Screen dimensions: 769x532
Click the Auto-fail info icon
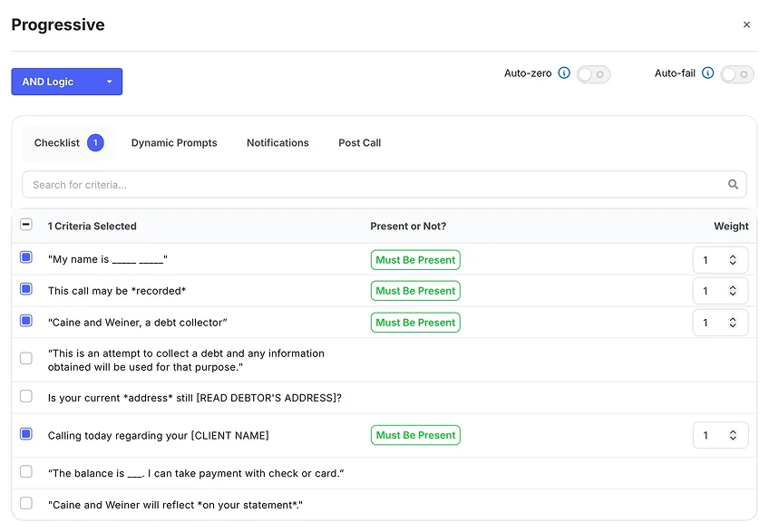pos(709,73)
